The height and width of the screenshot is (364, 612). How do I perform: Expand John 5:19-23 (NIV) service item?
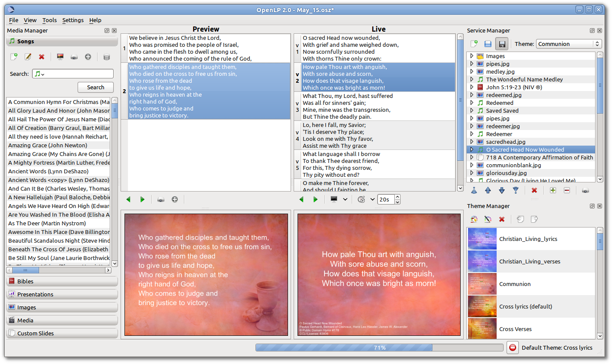tap(471, 87)
